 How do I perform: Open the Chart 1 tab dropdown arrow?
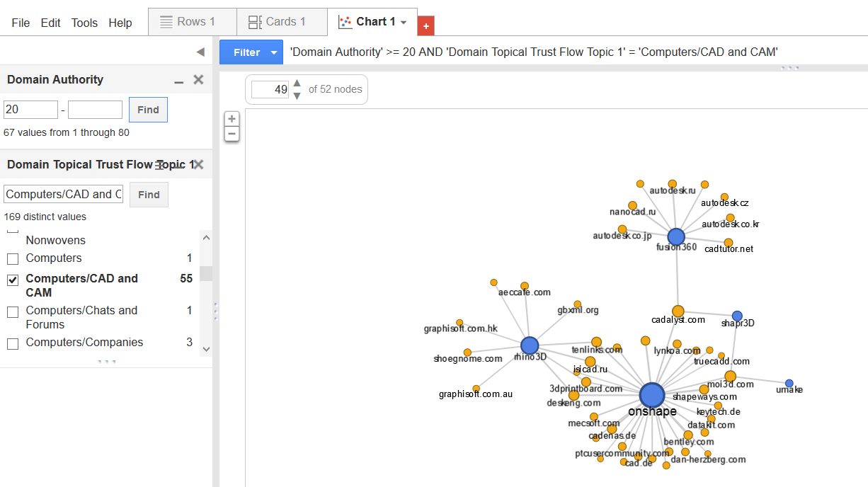(x=404, y=23)
